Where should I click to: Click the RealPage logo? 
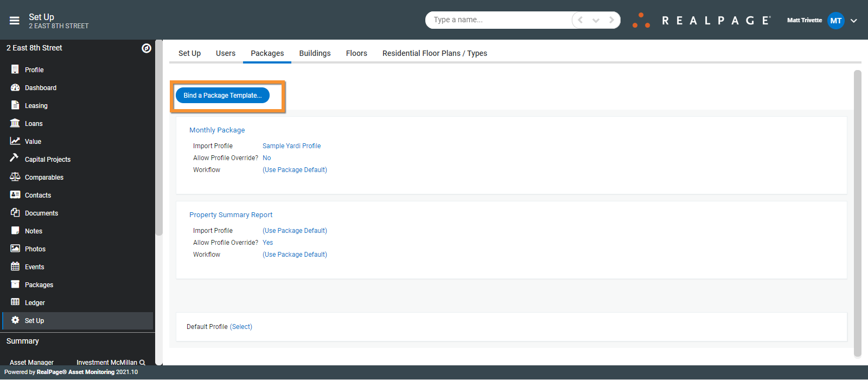[701, 21]
